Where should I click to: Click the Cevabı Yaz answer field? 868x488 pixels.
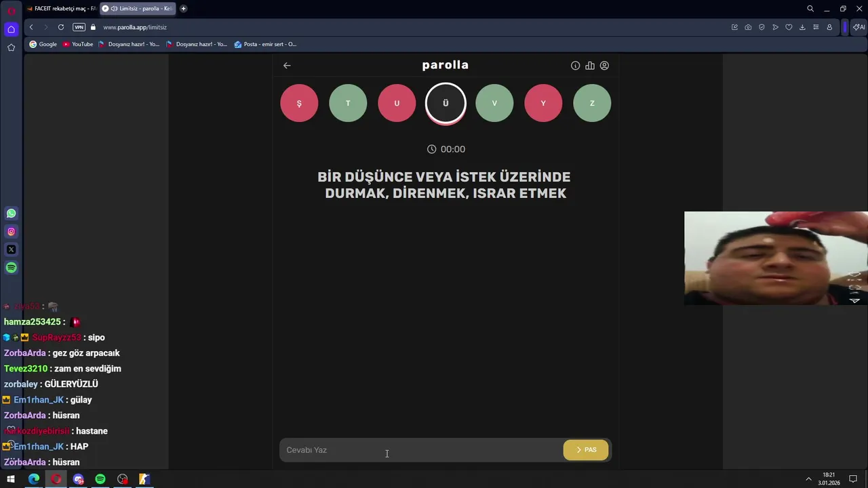[x=420, y=450]
